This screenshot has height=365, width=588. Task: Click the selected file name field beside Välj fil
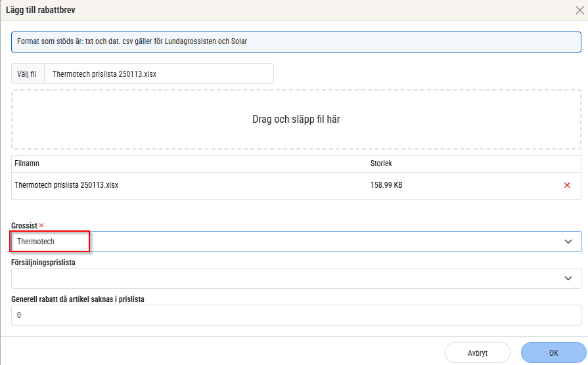click(x=158, y=74)
